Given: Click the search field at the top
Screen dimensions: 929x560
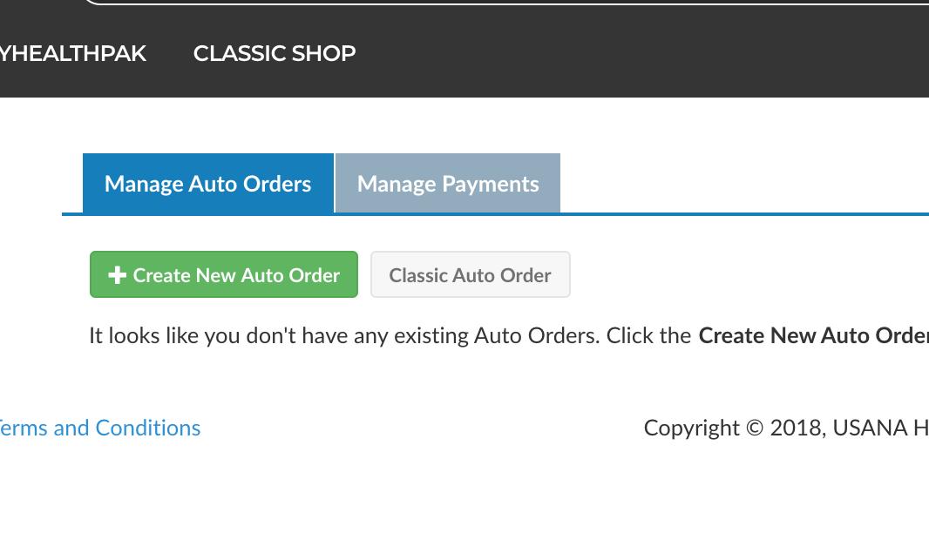Looking at the screenshot, I should pyautogui.click(x=505, y=3).
